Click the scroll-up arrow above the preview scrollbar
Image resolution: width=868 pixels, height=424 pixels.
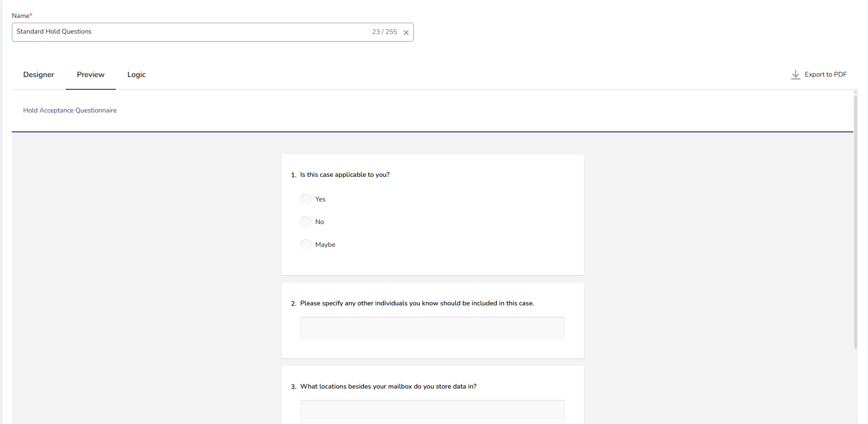tap(855, 93)
